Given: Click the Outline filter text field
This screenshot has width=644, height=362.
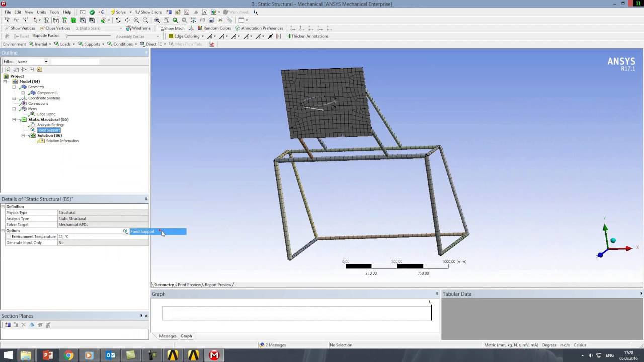Looking at the screenshot, I should click(x=74, y=62).
